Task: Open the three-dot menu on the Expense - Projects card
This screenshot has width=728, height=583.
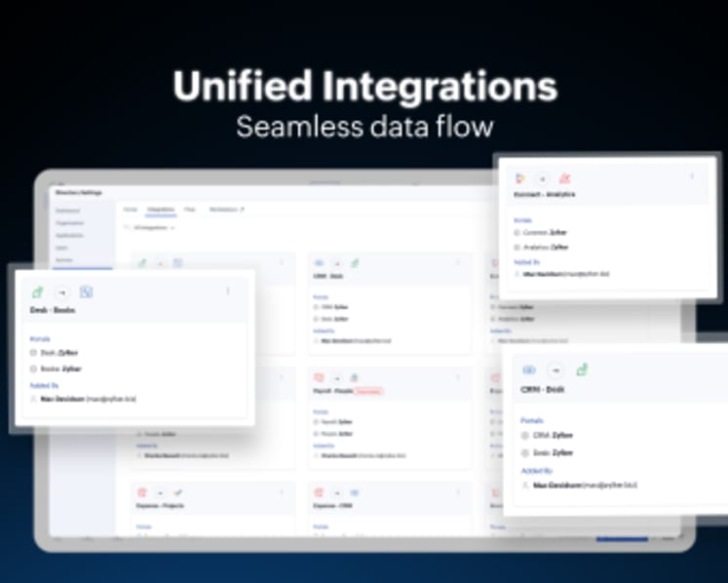Action: (x=282, y=492)
